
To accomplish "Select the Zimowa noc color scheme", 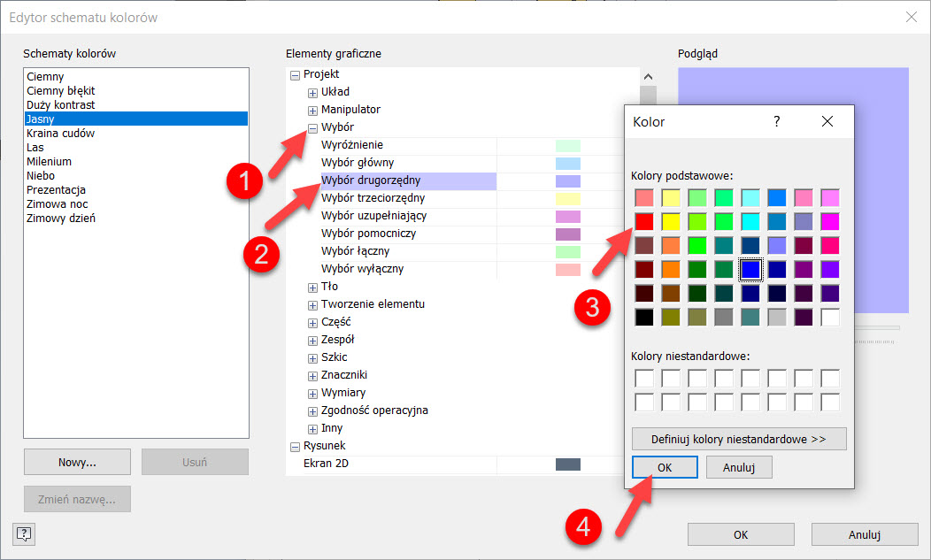I will point(57,204).
